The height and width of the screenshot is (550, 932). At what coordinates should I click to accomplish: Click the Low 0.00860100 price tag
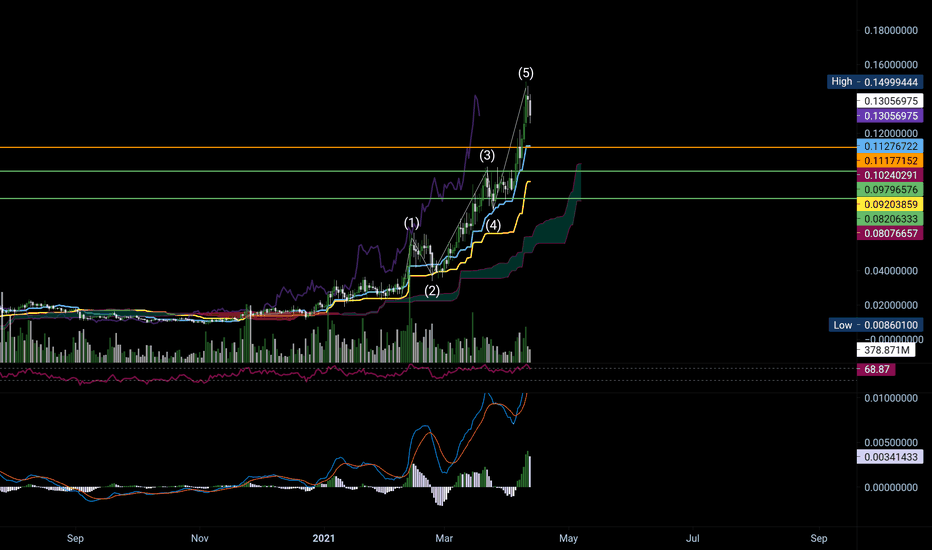[876, 325]
